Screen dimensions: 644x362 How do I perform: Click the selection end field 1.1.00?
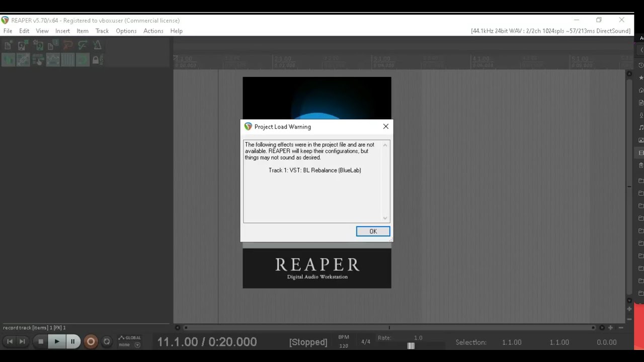coord(559,342)
